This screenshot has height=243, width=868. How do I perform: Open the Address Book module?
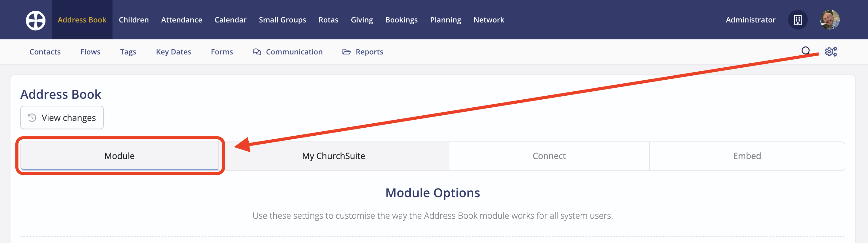[x=82, y=20]
